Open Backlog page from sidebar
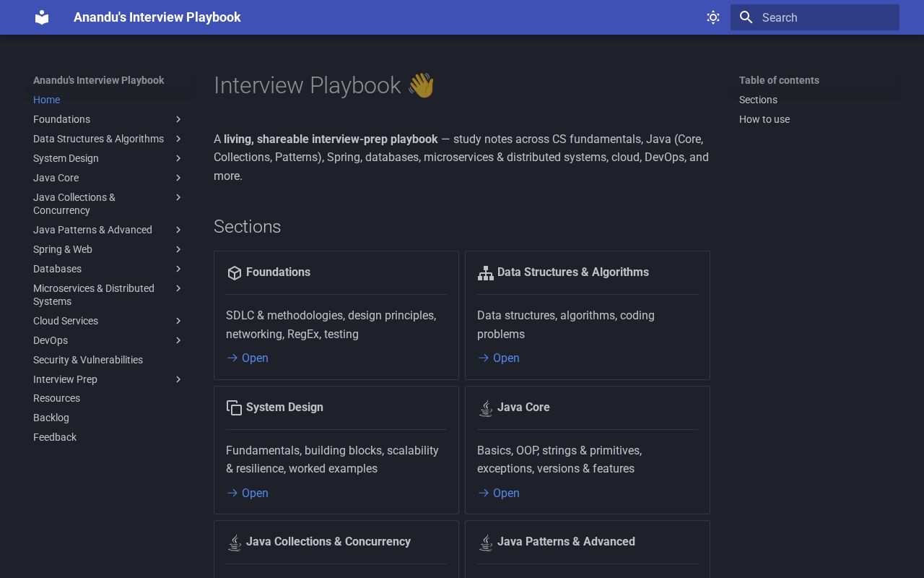The image size is (924, 578). click(x=51, y=418)
